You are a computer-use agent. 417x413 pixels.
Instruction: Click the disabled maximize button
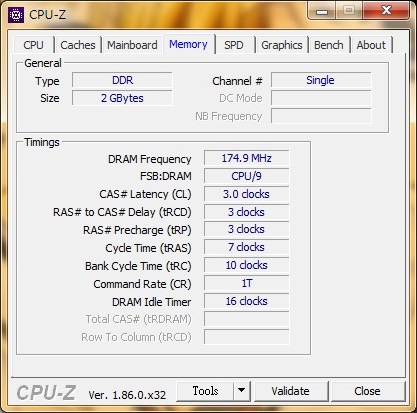coord(349,11)
